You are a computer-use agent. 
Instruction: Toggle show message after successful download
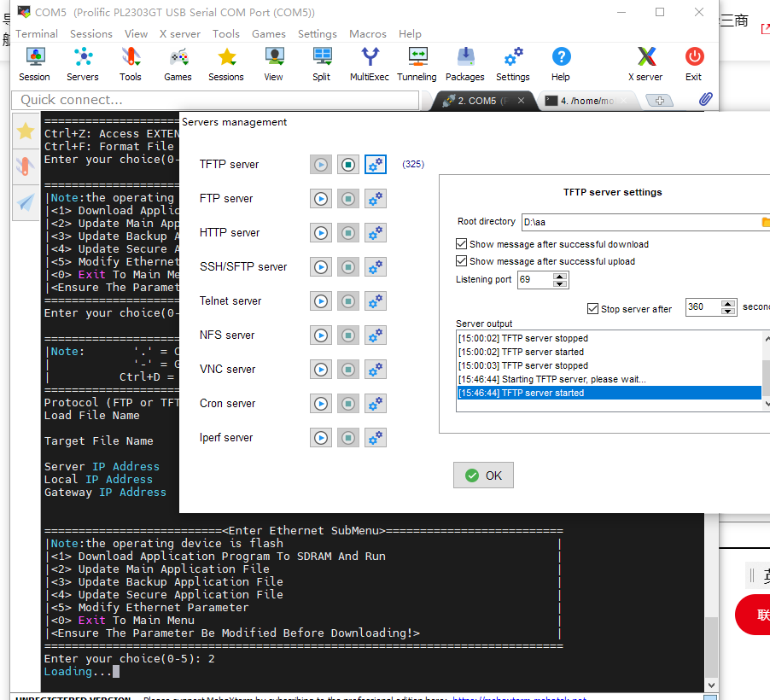point(462,244)
